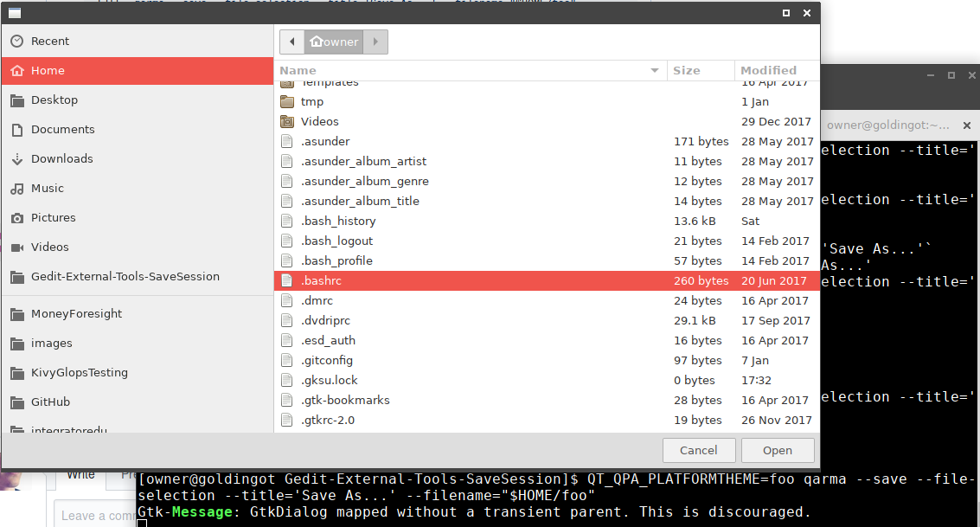Sort files by the Modified column
This screenshot has width=980, height=527.
click(767, 70)
